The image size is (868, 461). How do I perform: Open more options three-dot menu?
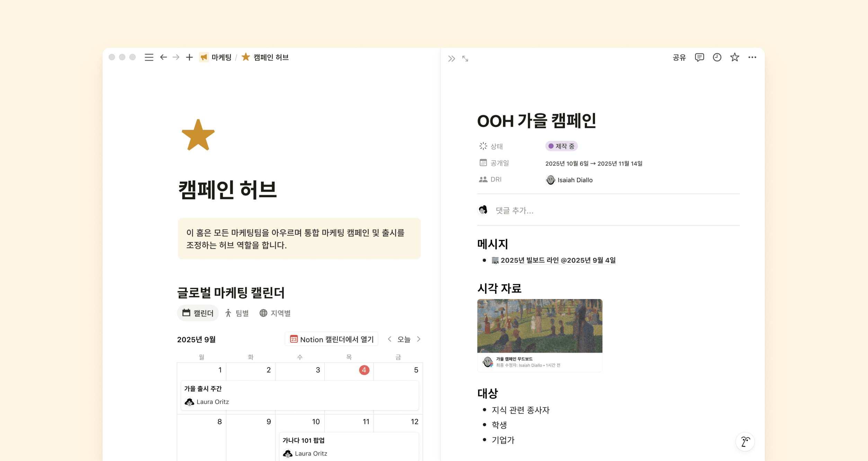tap(752, 57)
